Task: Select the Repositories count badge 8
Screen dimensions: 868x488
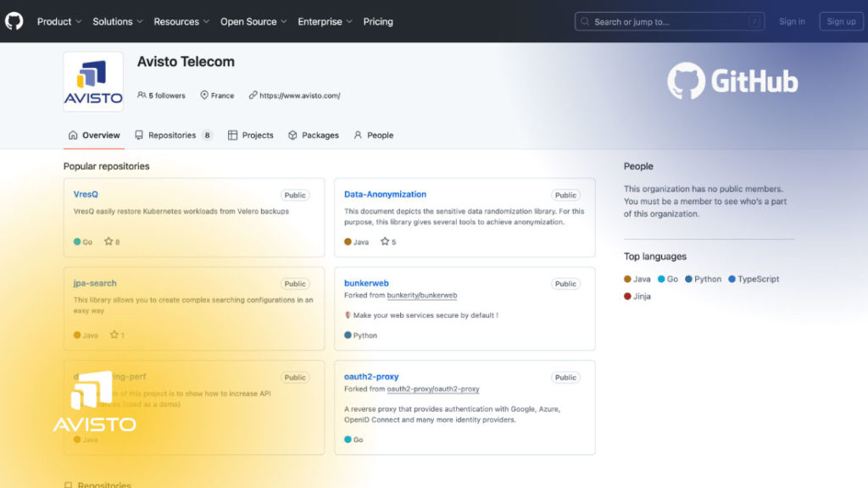Action: pos(207,135)
